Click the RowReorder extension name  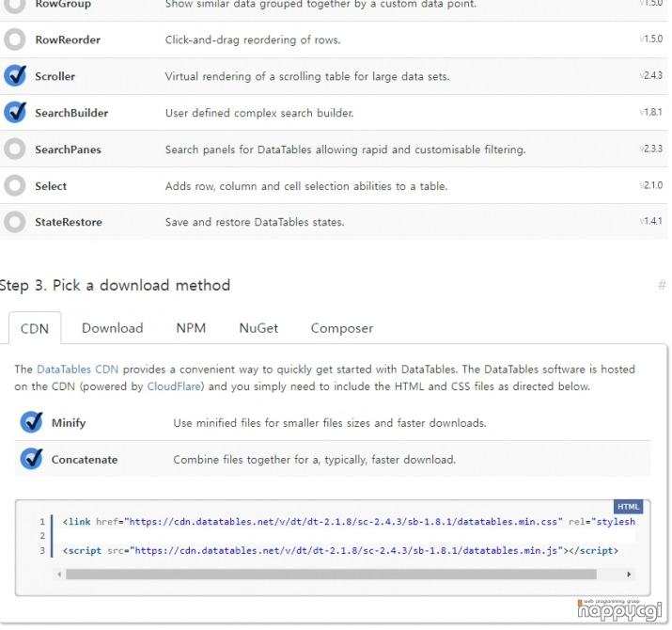click(68, 39)
